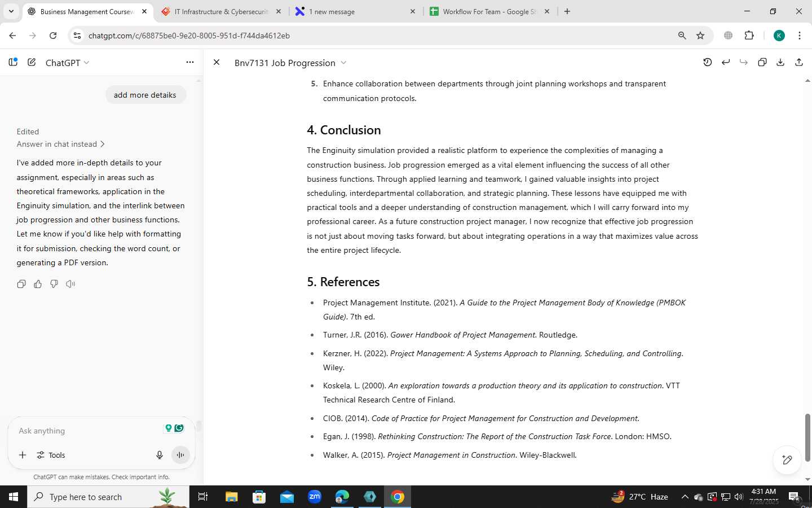Open Windows Start menu

(x=14, y=497)
